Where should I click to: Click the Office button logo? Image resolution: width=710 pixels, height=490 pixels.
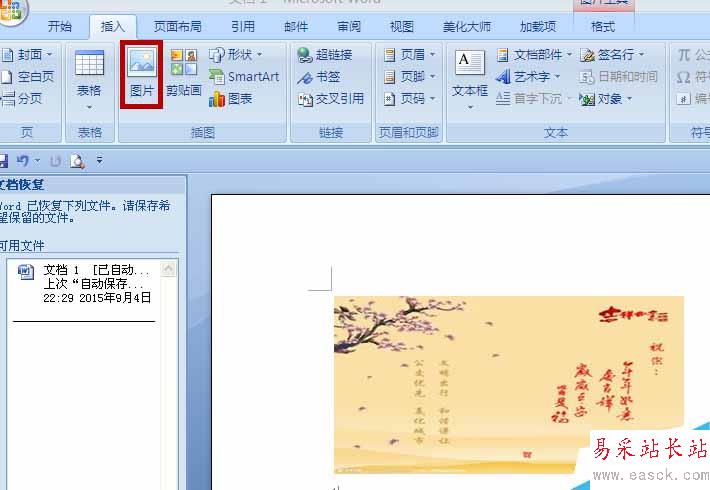[x=12, y=12]
